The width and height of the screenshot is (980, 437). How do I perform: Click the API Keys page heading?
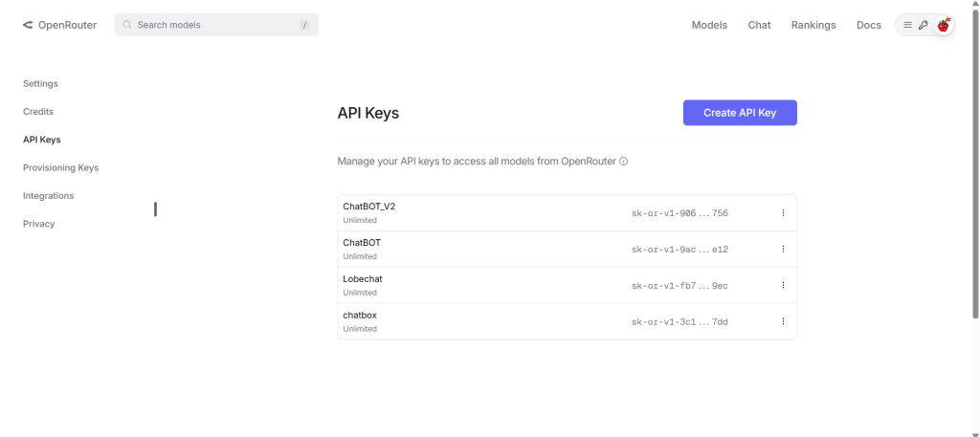[x=368, y=113]
